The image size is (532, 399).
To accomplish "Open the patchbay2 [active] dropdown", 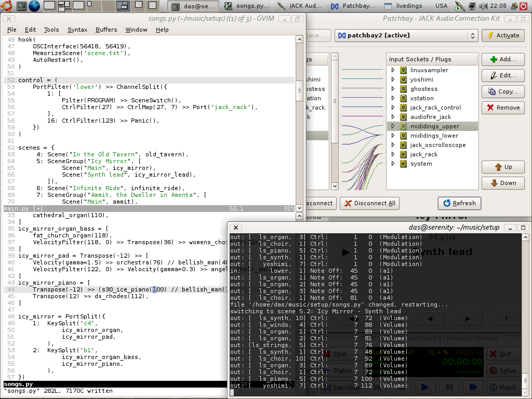I will pyautogui.click(x=406, y=35).
